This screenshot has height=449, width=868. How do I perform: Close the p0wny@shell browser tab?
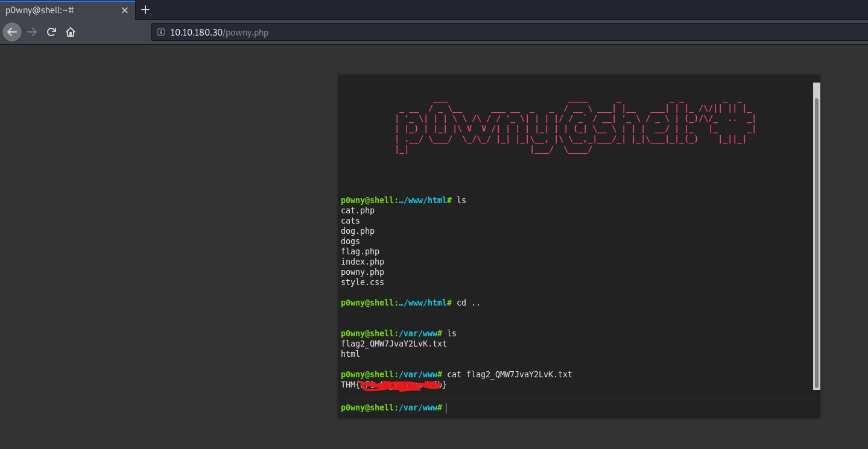[125, 10]
